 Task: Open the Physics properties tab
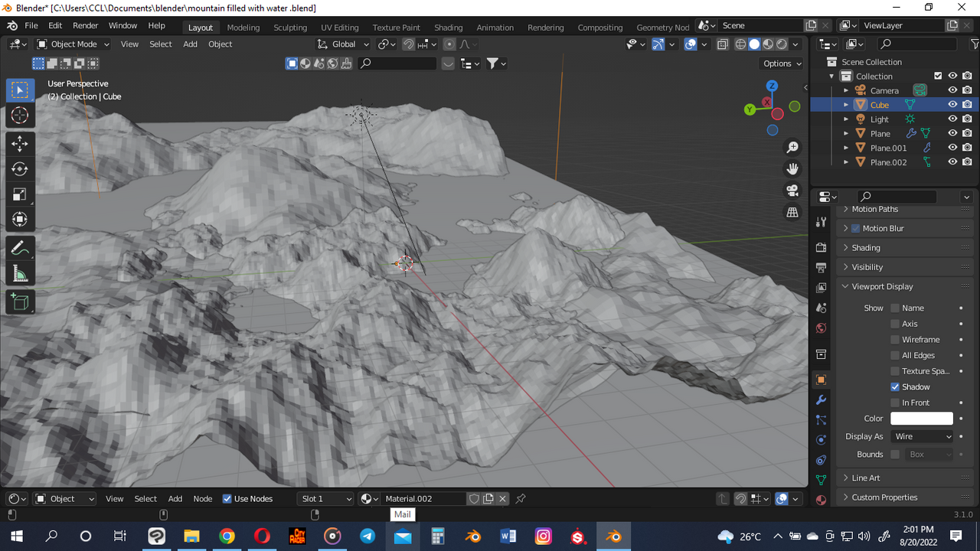click(821, 440)
